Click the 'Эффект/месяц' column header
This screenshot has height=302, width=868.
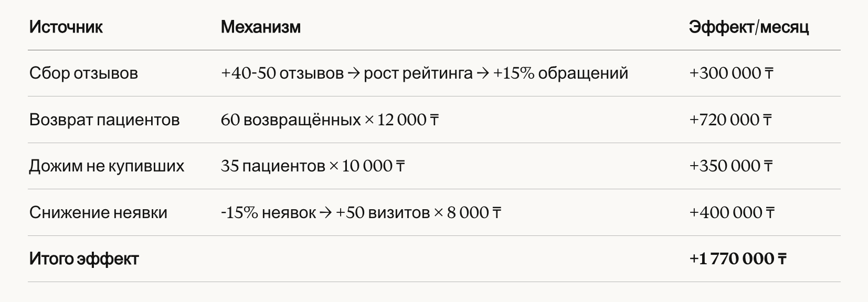click(x=748, y=27)
